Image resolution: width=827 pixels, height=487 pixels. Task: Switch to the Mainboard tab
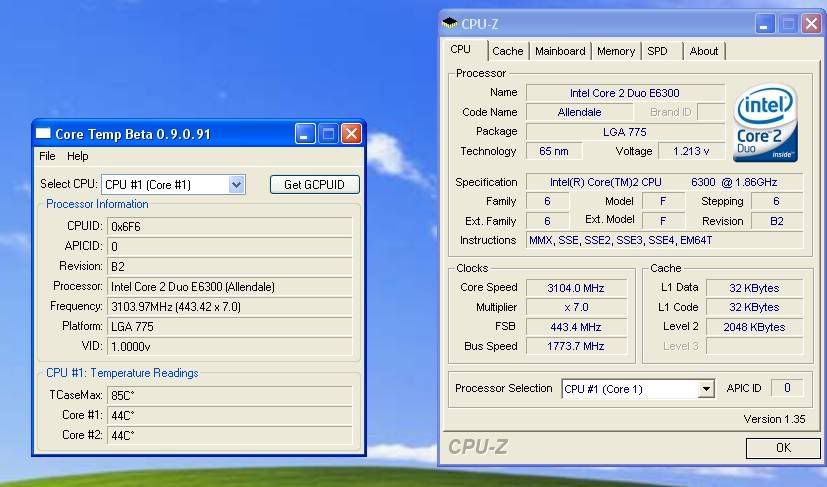coord(560,51)
